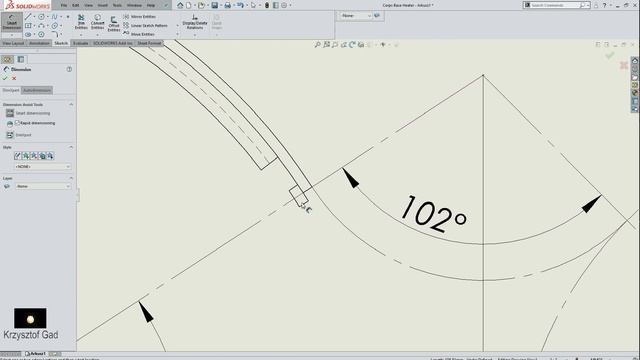Select the Corner Rectangle tool
This screenshot has height=360, width=640.
pos(28,26)
